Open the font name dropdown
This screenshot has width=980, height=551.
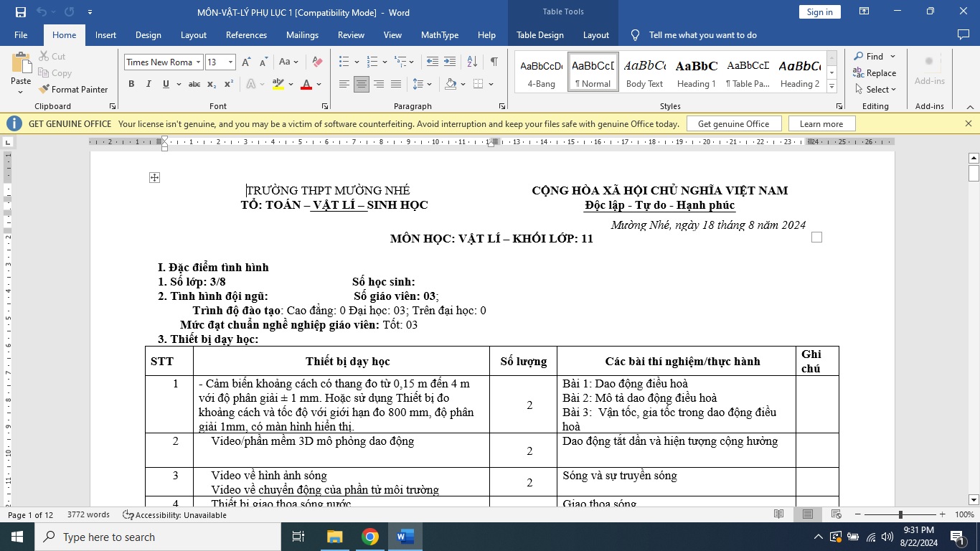pyautogui.click(x=199, y=62)
